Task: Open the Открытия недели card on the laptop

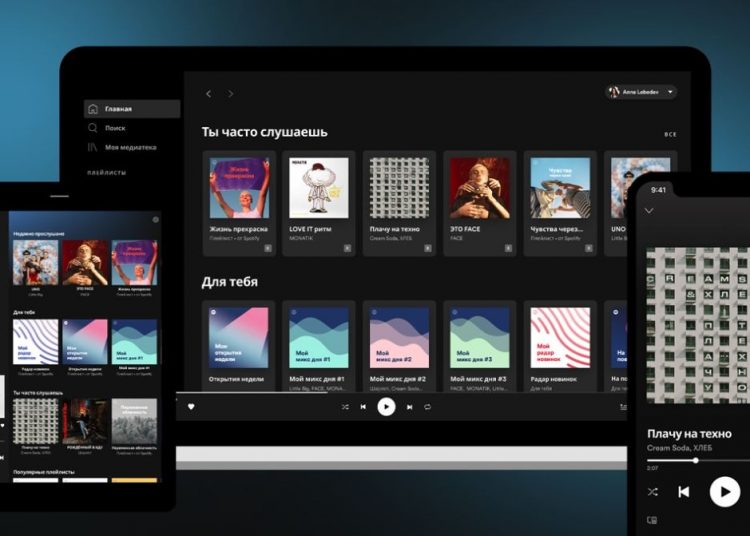Action: (x=239, y=346)
